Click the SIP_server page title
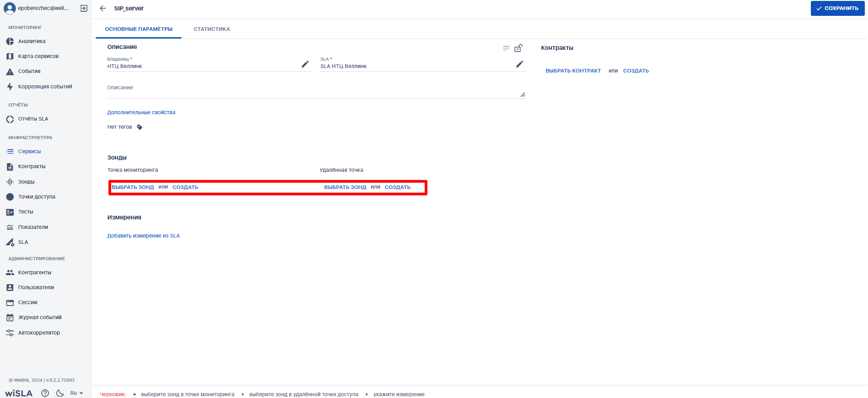Screen dimensions: 868x398 coord(129,8)
